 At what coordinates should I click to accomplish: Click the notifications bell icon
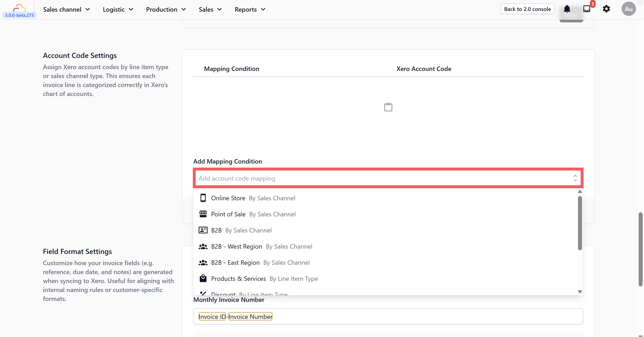(567, 9)
